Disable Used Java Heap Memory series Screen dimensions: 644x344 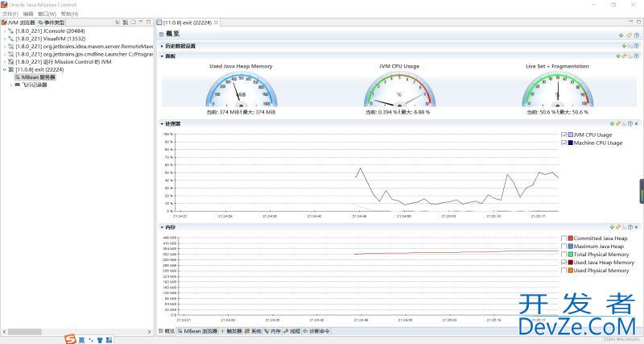[x=564, y=263]
